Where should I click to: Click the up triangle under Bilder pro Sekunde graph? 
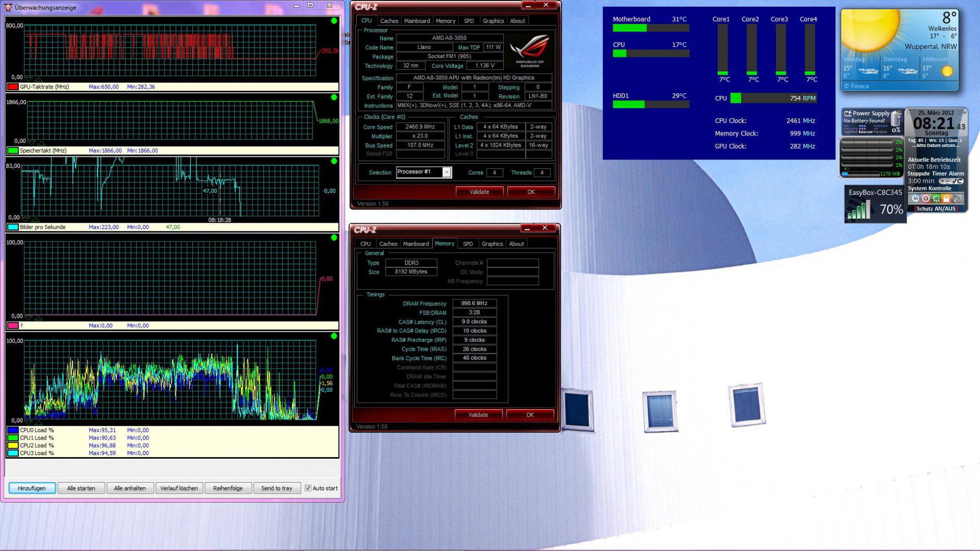(x=35, y=219)
